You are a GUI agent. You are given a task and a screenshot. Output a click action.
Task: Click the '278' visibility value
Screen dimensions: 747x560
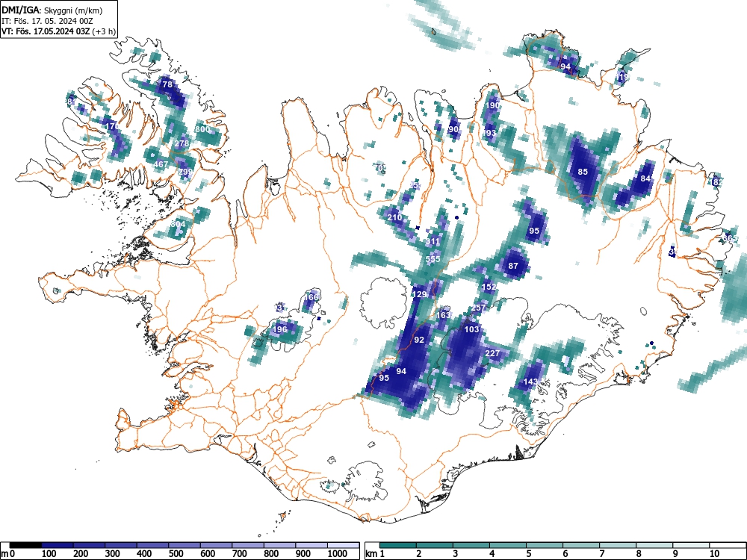tap(182, 143)
